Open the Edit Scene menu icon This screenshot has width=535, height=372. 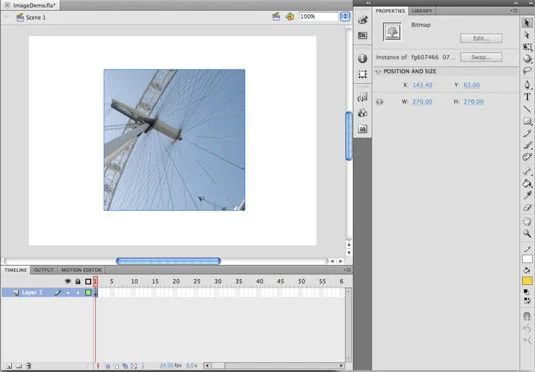coord(276,17)
